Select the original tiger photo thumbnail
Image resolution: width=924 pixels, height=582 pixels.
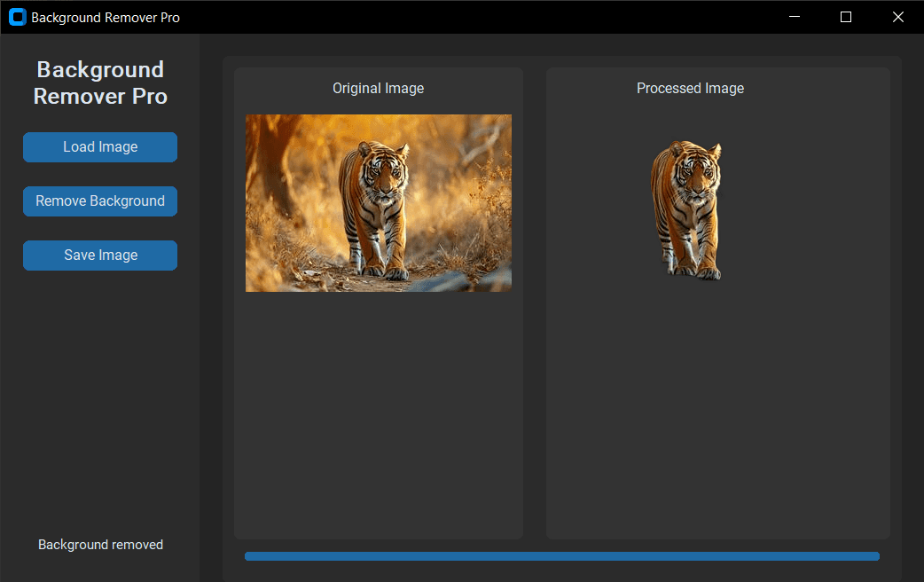click(378, 202)
